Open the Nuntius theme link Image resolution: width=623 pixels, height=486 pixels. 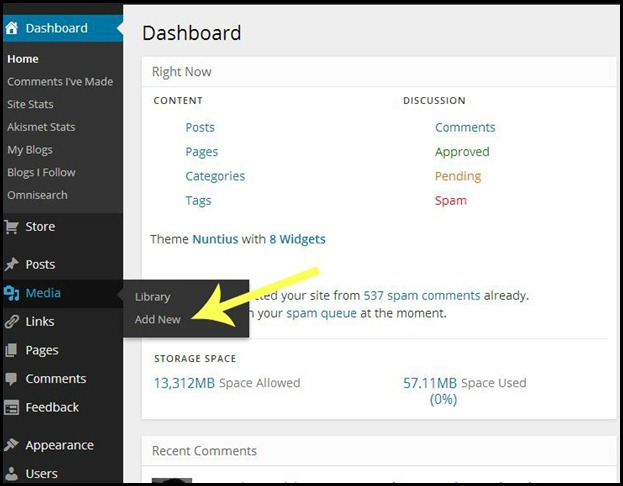(215, 239)
